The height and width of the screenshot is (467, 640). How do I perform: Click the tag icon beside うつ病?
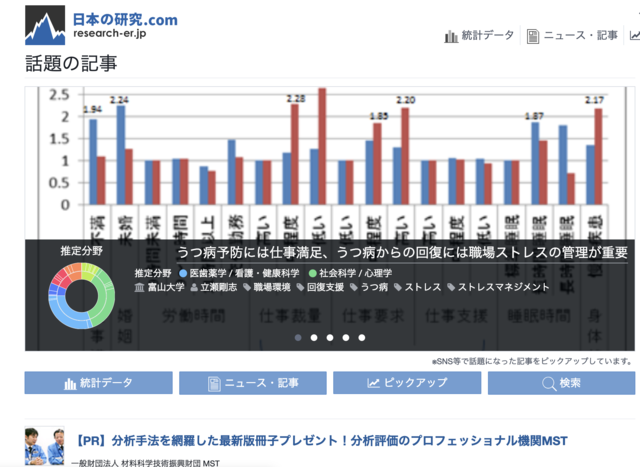pyautogui.click(x=354, y=287)
